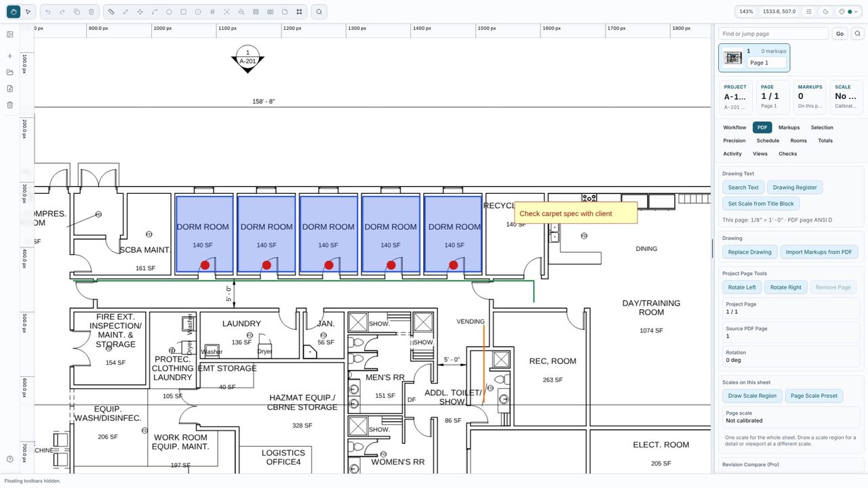Open the sliders settings menu icon

pyautogui.click(x=809, y=12)
